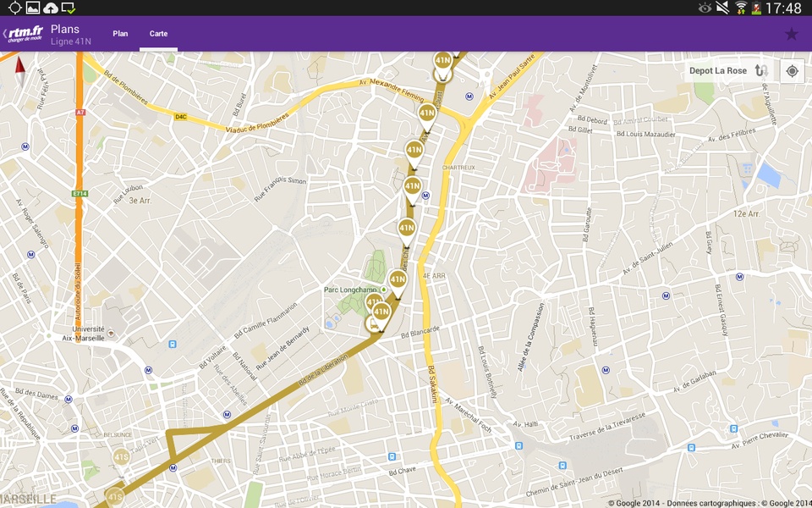Tap the Viaduc de Plombières label
This screenshot has width=812, height=508.
click(257, 123)
